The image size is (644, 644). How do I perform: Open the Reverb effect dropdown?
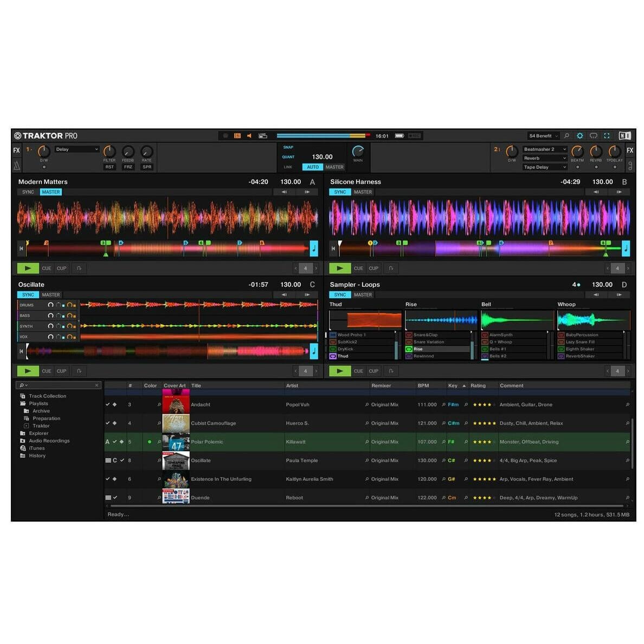pos(545,158)
